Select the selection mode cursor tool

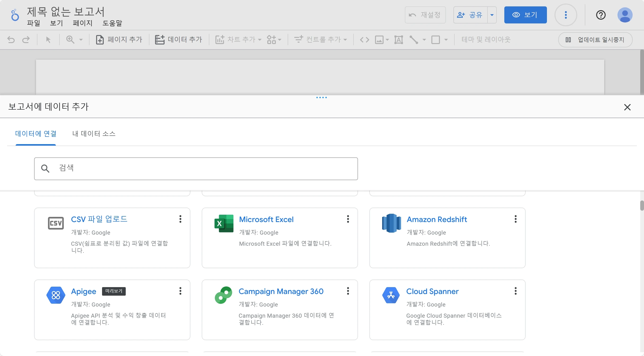tap(48, 40)
